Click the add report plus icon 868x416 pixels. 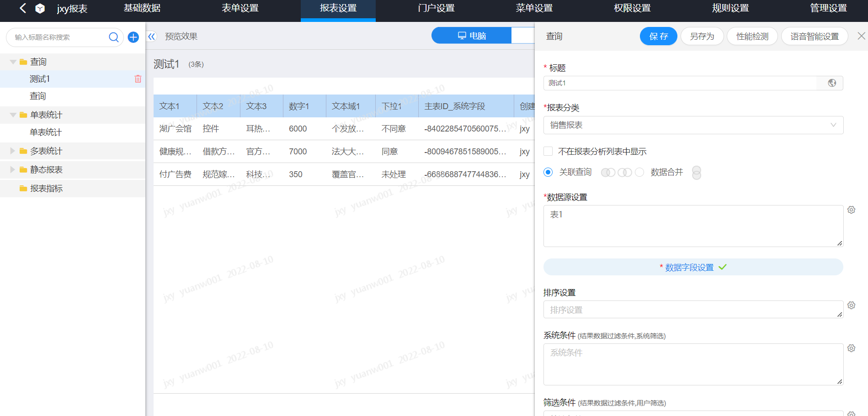pyautogui.click(x=133, y=37)
